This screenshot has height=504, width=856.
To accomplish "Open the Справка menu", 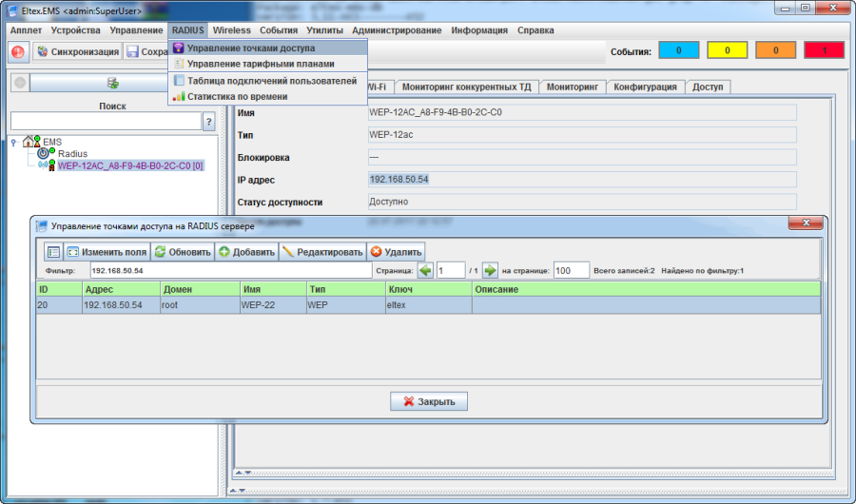I will point(535,30).
